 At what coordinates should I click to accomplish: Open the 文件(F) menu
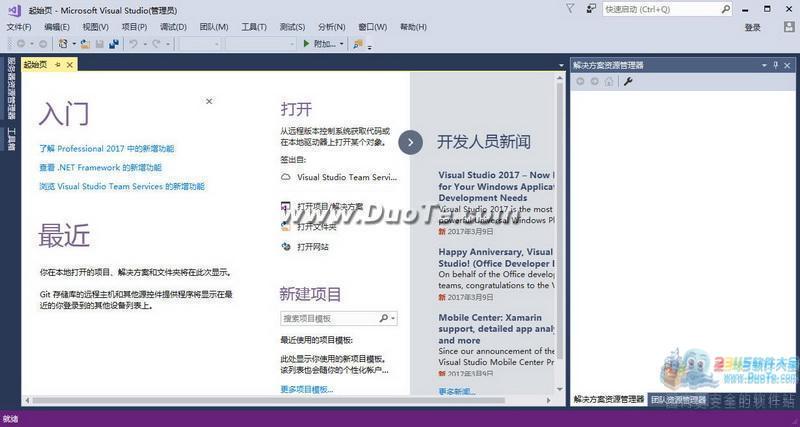pos(19,27)
